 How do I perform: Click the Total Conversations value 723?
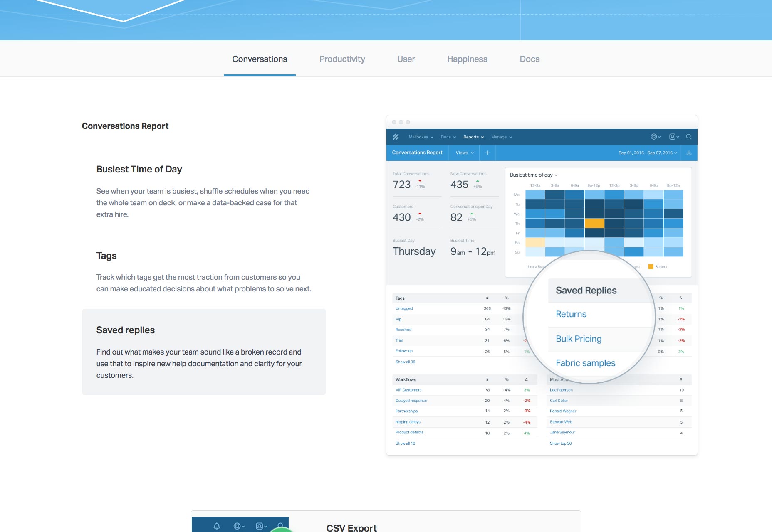click(401, 185)
